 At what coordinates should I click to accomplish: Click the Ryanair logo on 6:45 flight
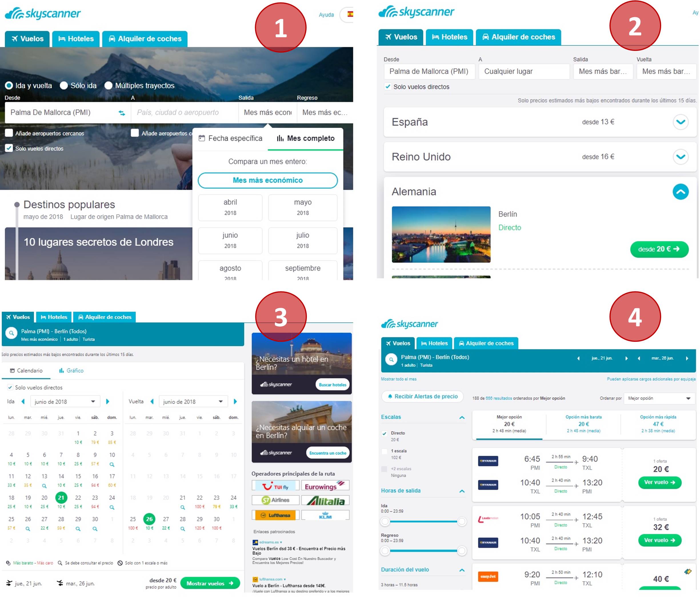[488, 461]
